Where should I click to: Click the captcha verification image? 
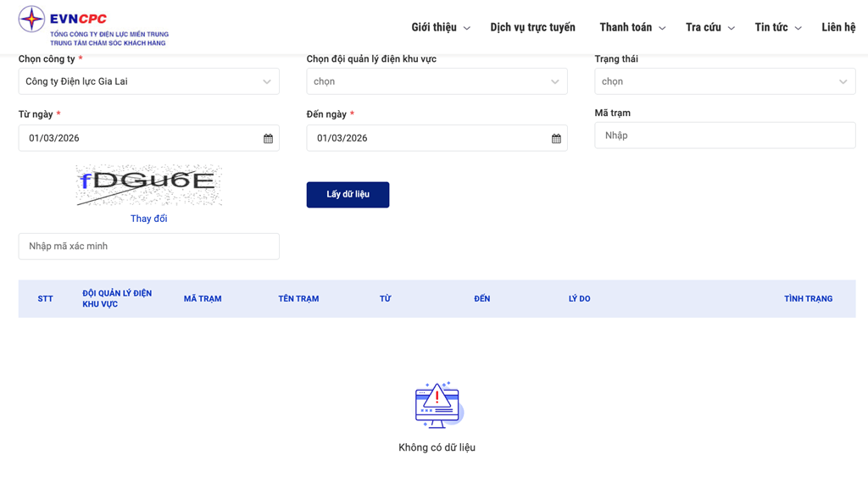click(x=148, y=185)
